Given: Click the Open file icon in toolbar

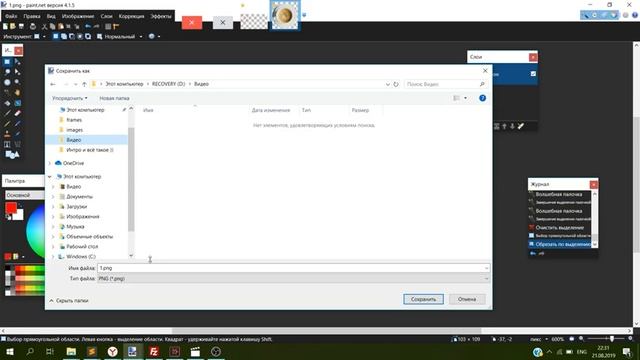Looking at the screenshot, I should [x=13, y=27].
